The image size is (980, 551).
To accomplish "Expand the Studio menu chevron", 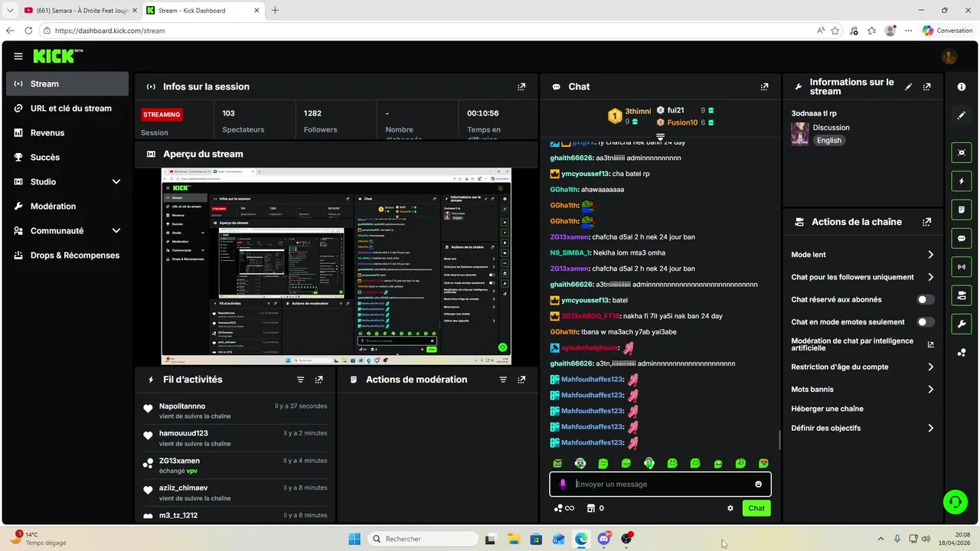I will 116,182.
